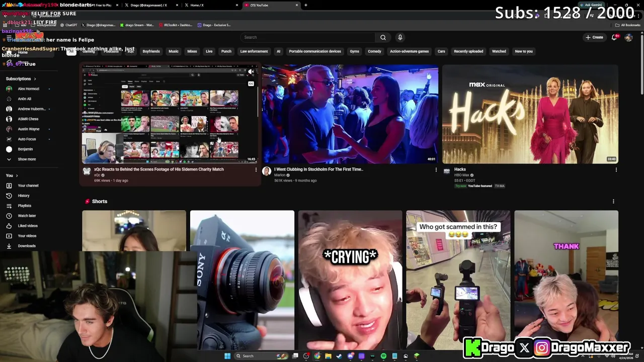Image resolution: width=644 pixels, height=362 pixels.
Task: Switch to Chrome in the taskbar
Action: [x=317, y=356]
